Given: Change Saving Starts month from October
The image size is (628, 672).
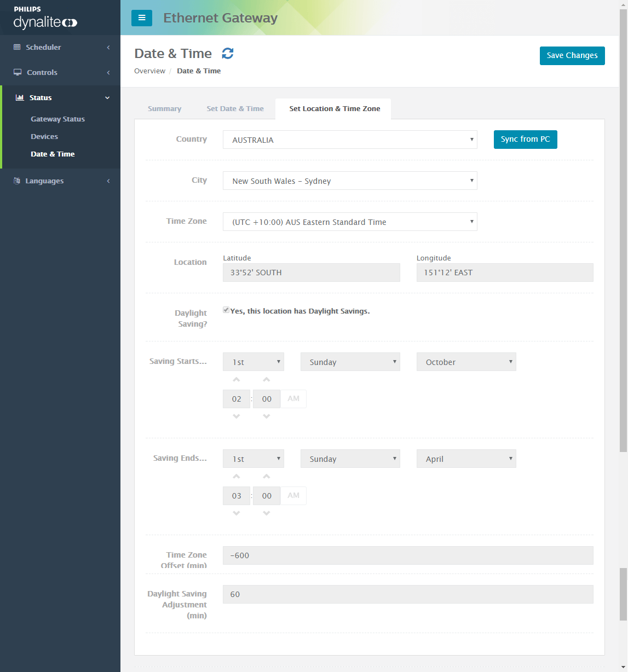Looking at the screenshot, I should tap(466, 362).
